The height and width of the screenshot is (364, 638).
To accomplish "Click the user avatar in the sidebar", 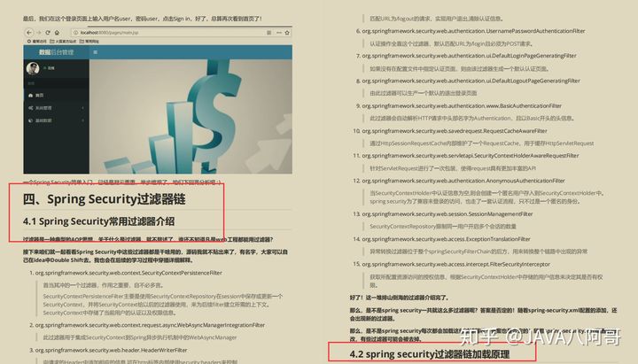I will coord(33,68).
